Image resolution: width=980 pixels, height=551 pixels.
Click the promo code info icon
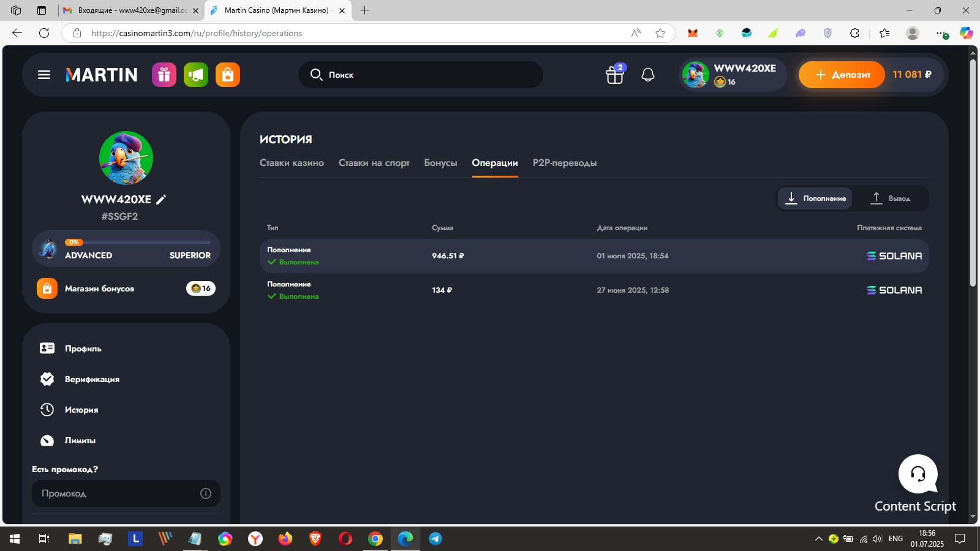[206, 493]
